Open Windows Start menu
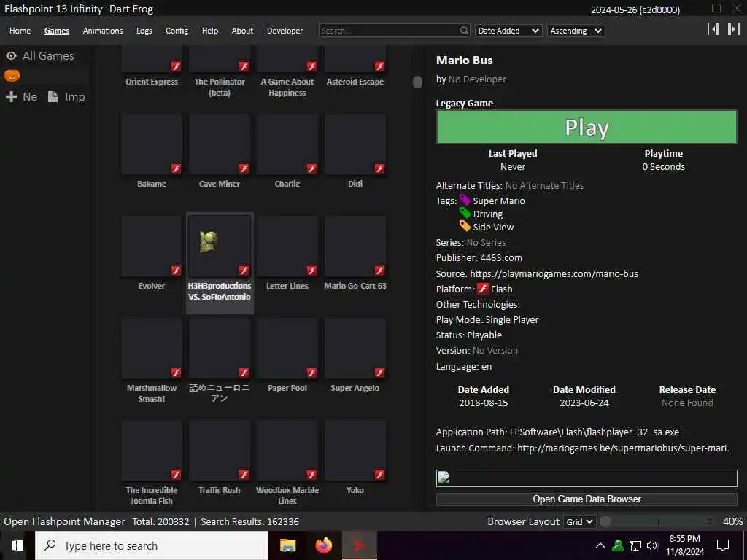The height and width of the screenshot is (560, 747). pyautogui.click(x=18, y=545)
